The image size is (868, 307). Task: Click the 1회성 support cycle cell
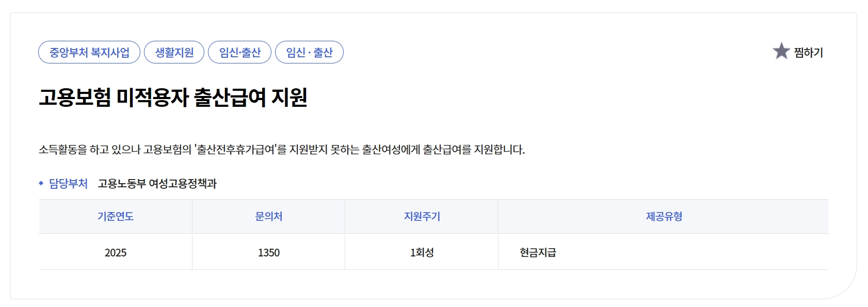click(421, 252)
